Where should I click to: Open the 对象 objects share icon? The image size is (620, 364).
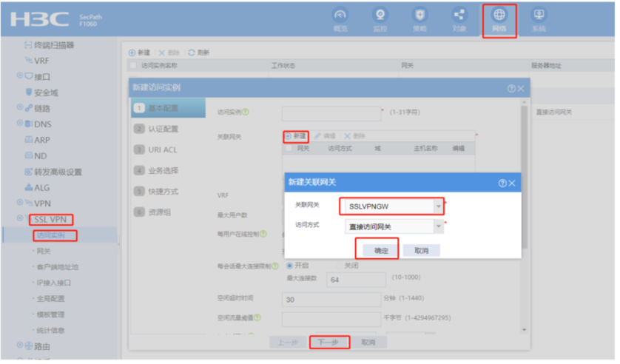[459, 15]
